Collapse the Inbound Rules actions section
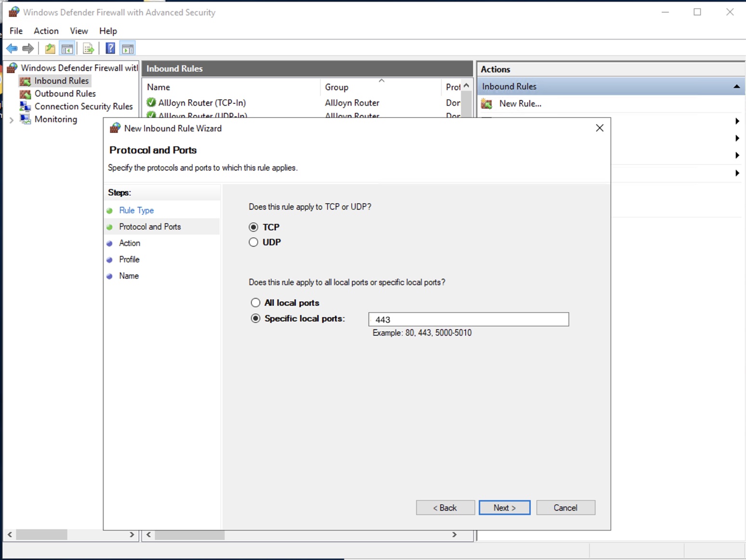 point(736,87)
